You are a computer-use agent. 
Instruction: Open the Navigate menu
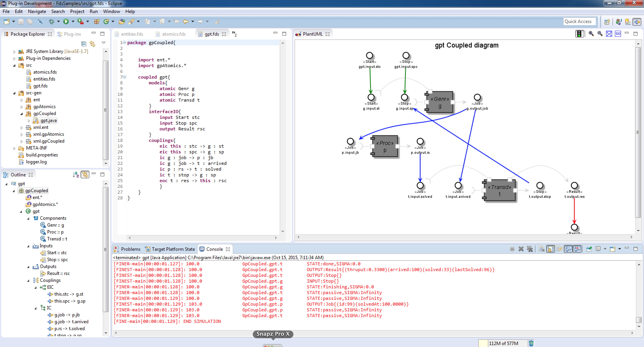click(x=37, y=12)
